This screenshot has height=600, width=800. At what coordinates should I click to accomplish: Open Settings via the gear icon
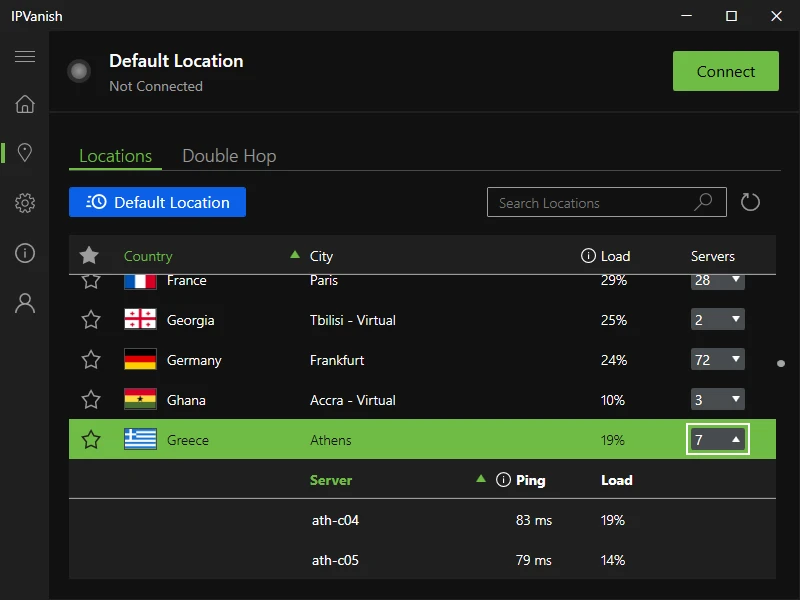[25, 203]
